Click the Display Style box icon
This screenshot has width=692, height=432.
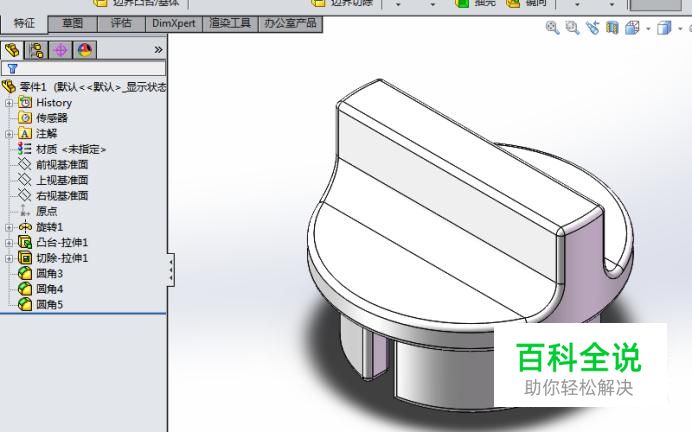click(x=664, y=28)
